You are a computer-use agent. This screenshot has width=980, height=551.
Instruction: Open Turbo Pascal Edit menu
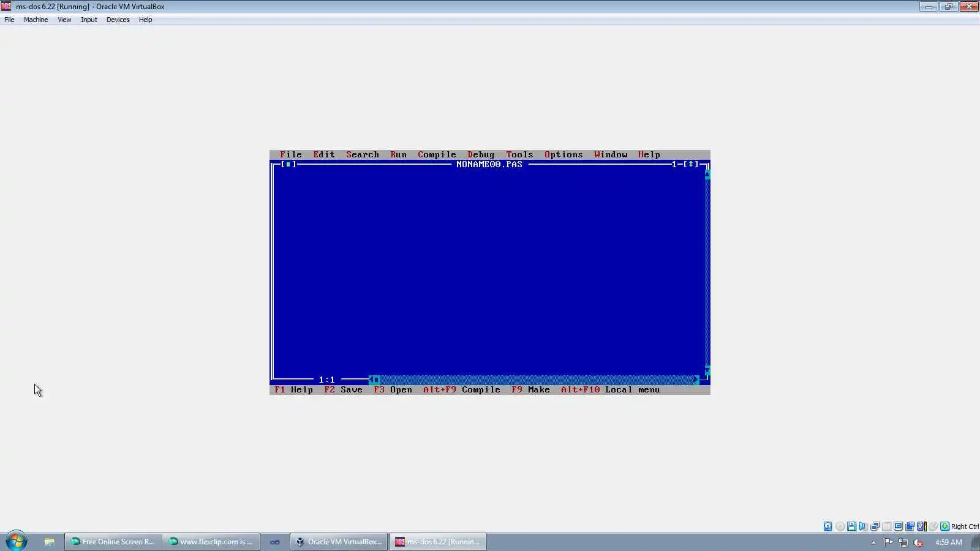coord(324,154)
